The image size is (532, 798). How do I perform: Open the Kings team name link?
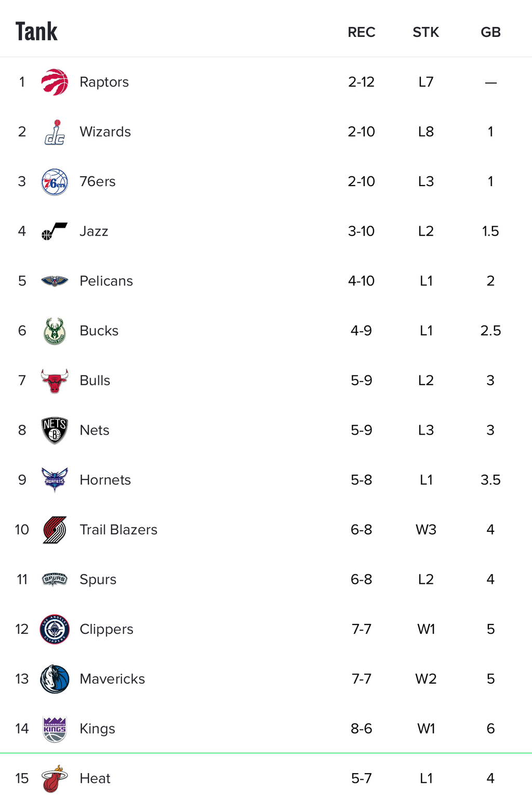[x=97, y=729]
